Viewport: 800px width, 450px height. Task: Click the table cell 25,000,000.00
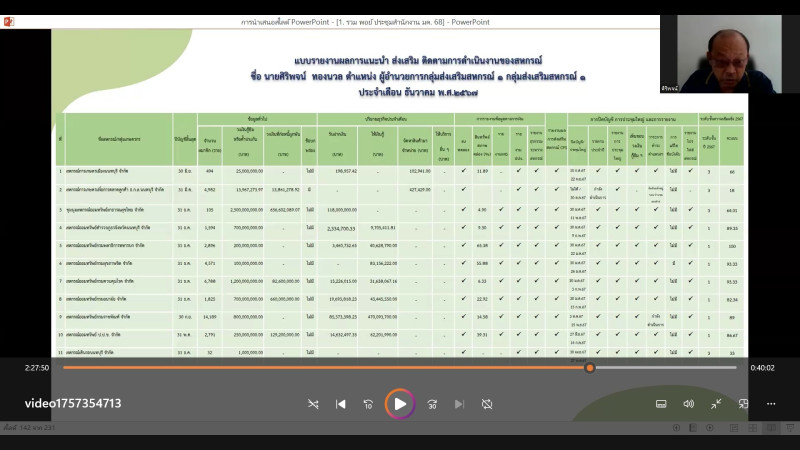click(249, 171)
